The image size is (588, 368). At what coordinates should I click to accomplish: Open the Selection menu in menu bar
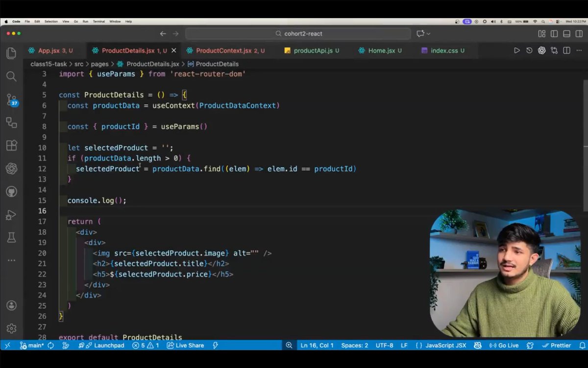[x=51, y=22]
